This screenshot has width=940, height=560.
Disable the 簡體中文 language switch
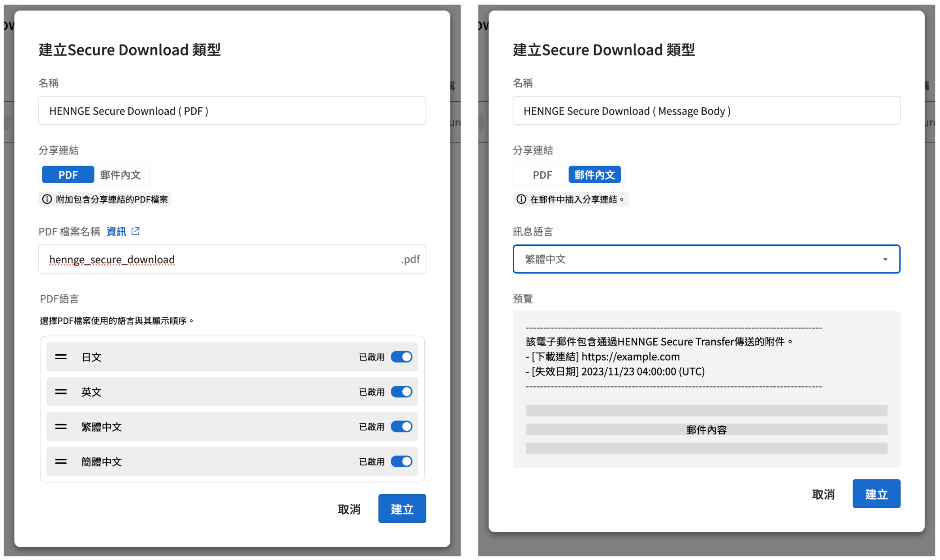click(402, 461)
